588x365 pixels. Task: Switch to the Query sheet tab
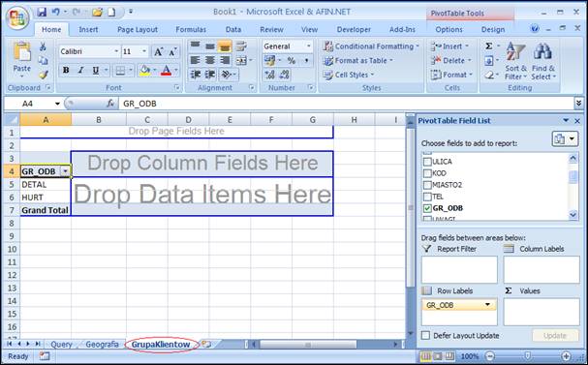[61, 344]
